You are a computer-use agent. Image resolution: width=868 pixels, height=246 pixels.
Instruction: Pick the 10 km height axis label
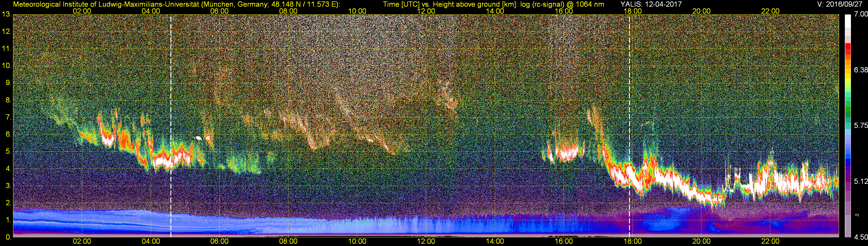tap(7, 66)
